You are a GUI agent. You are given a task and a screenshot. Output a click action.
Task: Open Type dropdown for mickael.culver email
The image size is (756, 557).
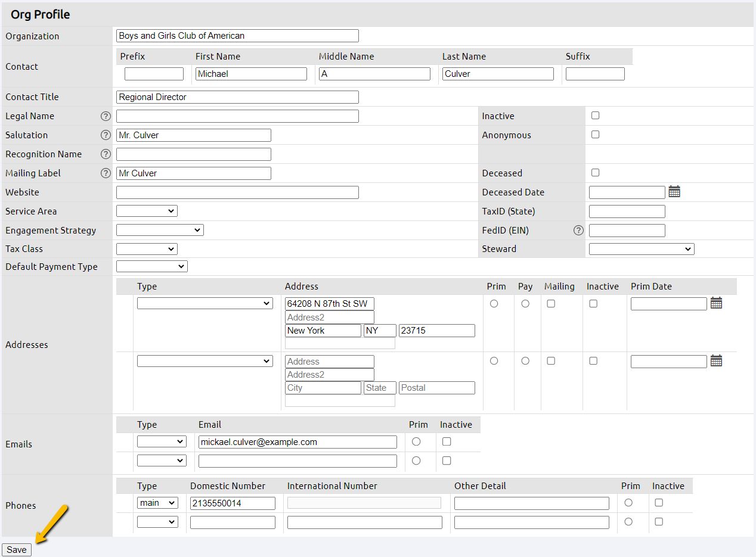tap(162, 441)
